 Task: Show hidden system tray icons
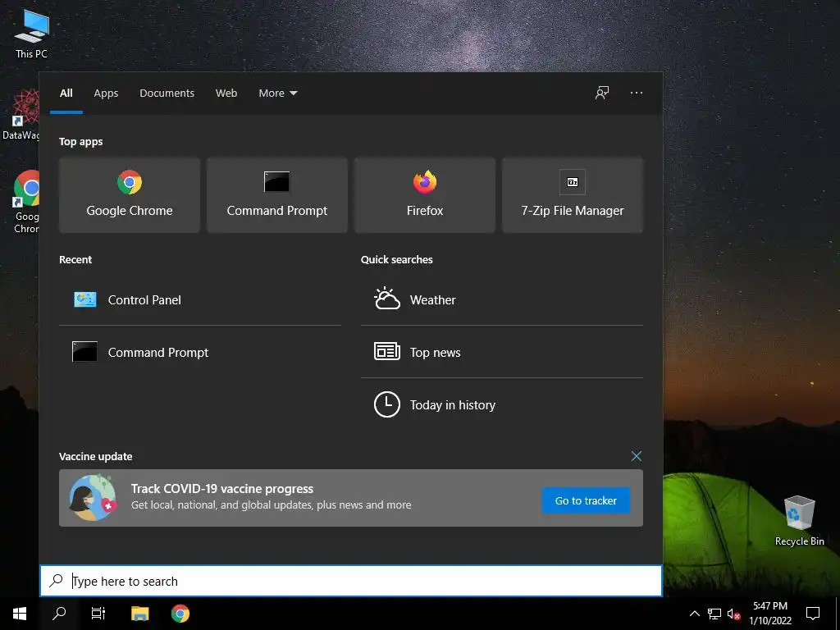pyautogui.click(x=694, y=614)
